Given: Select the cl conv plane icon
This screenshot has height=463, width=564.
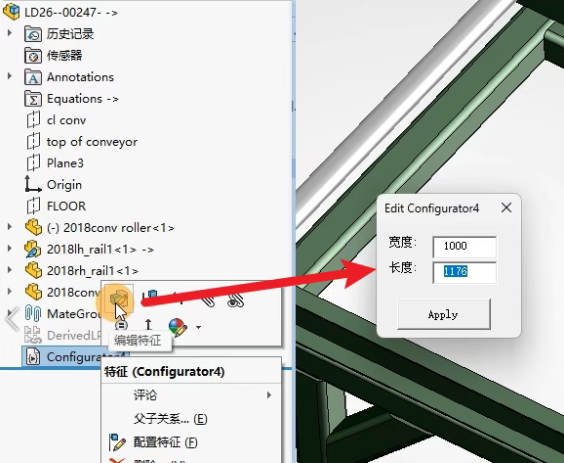Looking at the screenshot, I should click(x=33, y=120).
